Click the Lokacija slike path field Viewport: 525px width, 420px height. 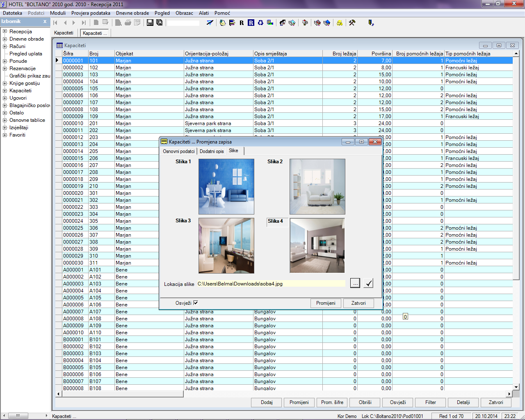click(x=271, y=284)
